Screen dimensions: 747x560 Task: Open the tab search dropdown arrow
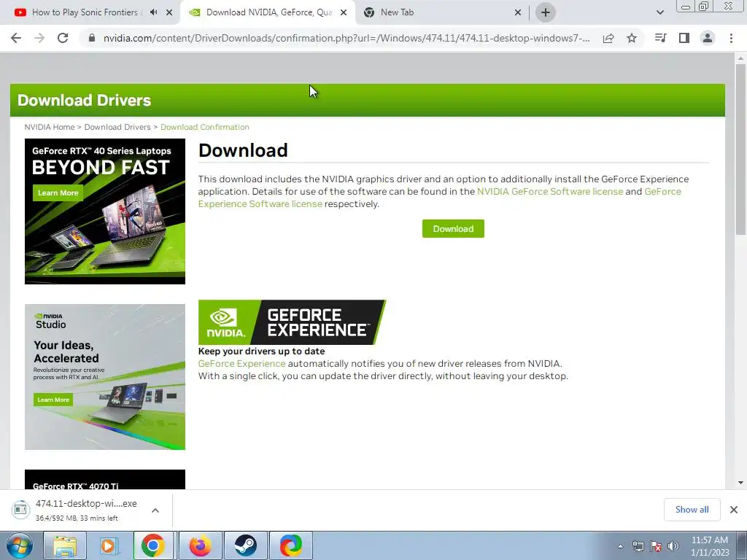659,12
